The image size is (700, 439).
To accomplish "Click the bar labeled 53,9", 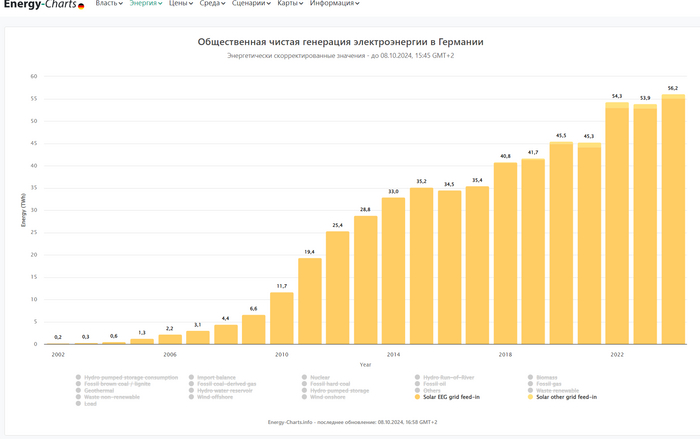I will click(x=645, y=224).
